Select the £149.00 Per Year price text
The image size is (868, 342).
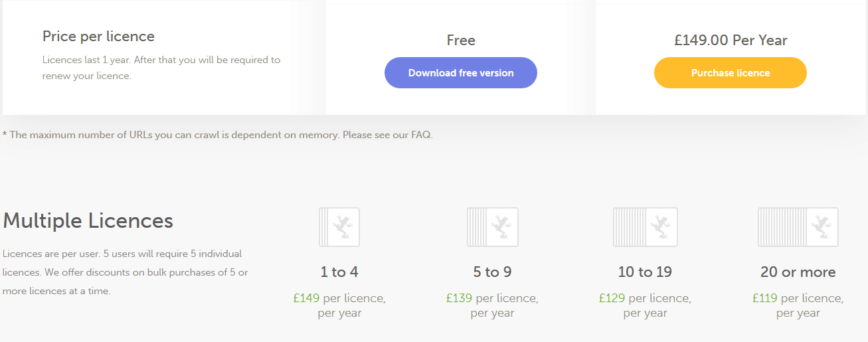tap(731, 41)
